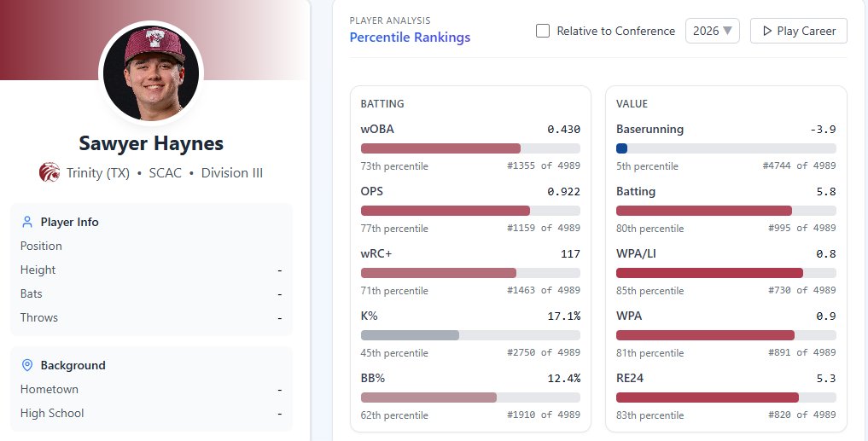Click the Bats row label
This screenshot has height=441, width=868.
31,293
